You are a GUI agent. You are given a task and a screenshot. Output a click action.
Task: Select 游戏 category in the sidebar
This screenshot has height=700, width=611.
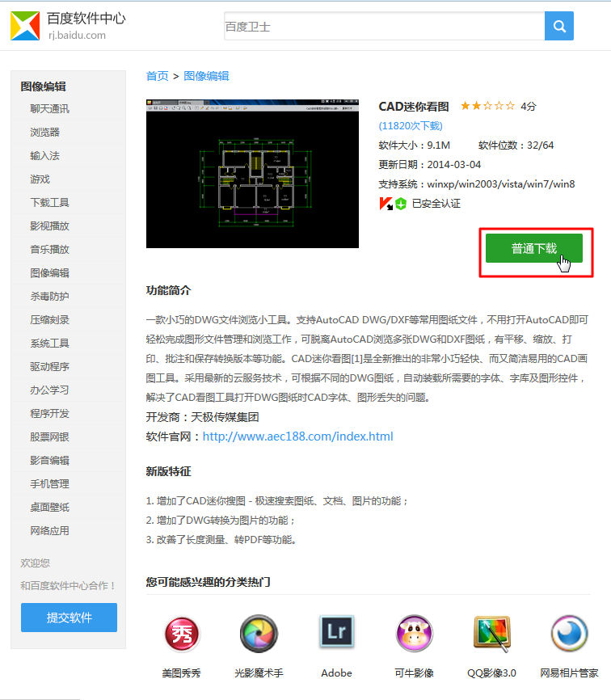(x=40, y=179)
